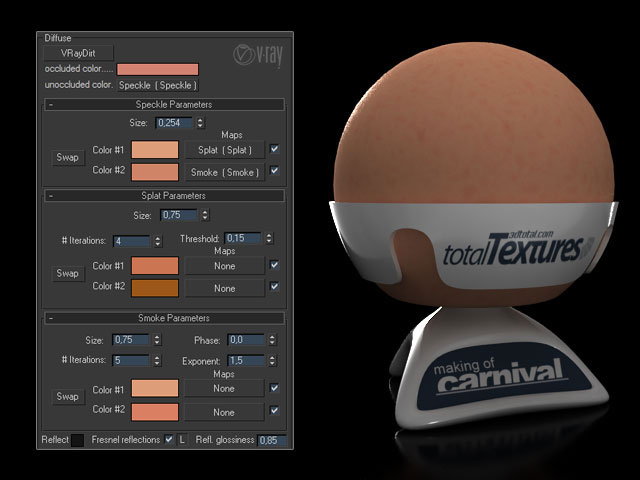The image size is (640, 480).
Task: Pick Splat Color #2 brown swatch
Action: (155, 288)
